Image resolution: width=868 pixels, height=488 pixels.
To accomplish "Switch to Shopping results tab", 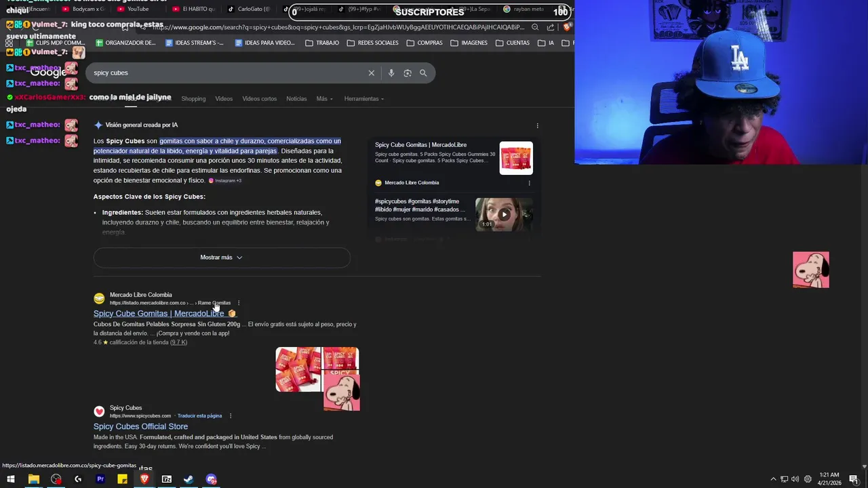I will tap(193, 99).
